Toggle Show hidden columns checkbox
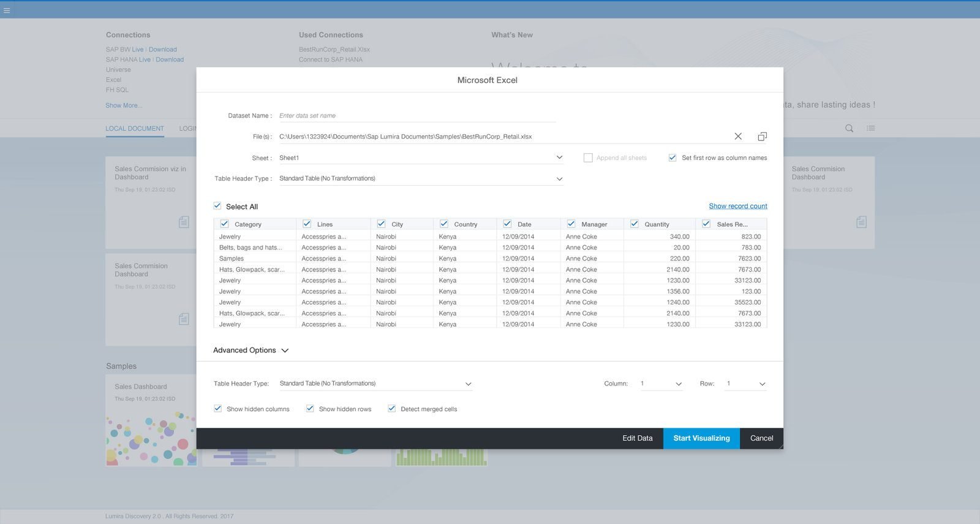The width and height of the screenshot is (980, 524). click(217, 408)
